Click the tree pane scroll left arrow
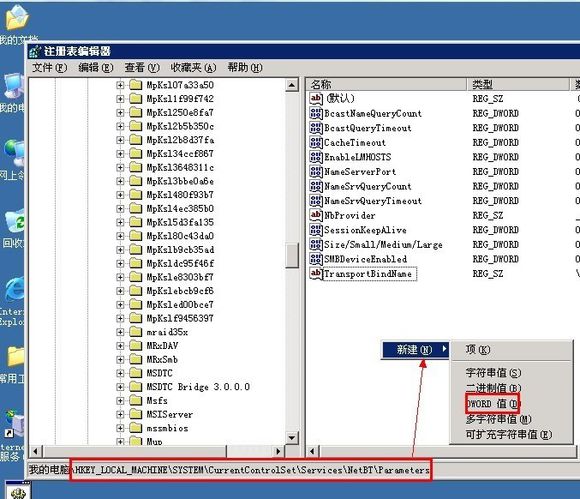 [36, 451]
